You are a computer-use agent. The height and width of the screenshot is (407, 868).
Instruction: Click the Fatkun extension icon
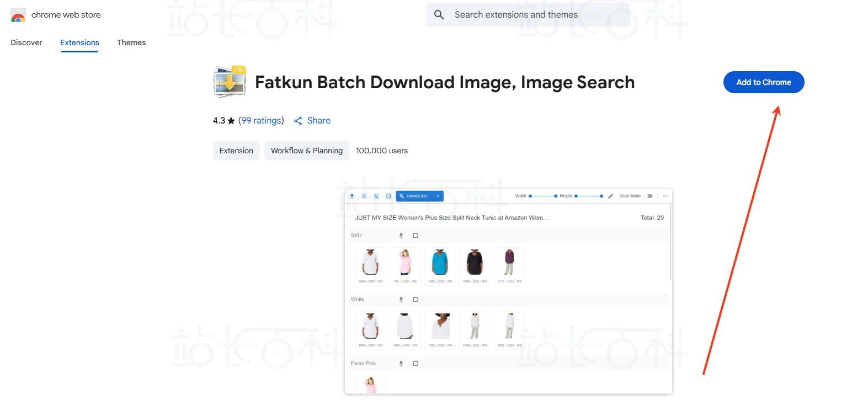point(230,82)
